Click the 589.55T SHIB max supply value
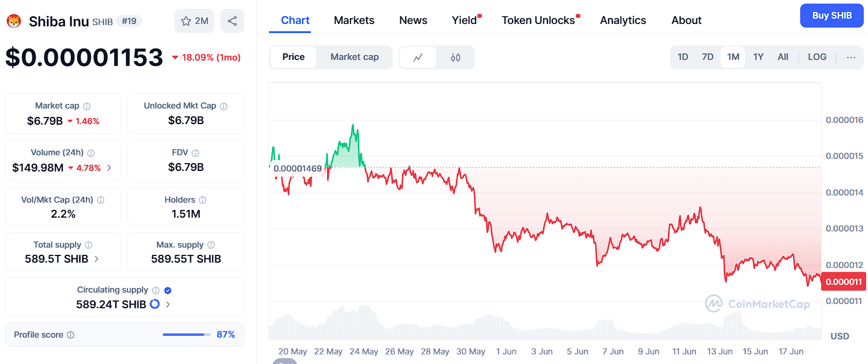Image resolution: width=868 pixels, height=364 pixels. [186, 259]
